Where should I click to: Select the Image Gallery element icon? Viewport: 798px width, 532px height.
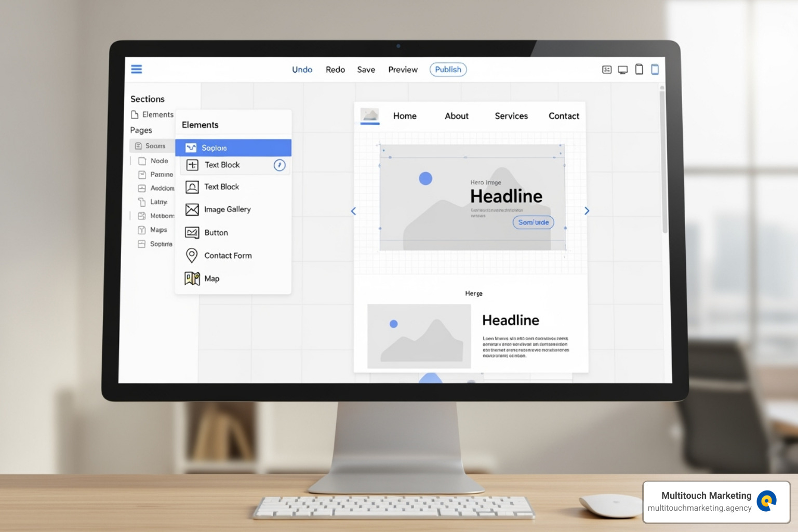[x=192, y=209]
